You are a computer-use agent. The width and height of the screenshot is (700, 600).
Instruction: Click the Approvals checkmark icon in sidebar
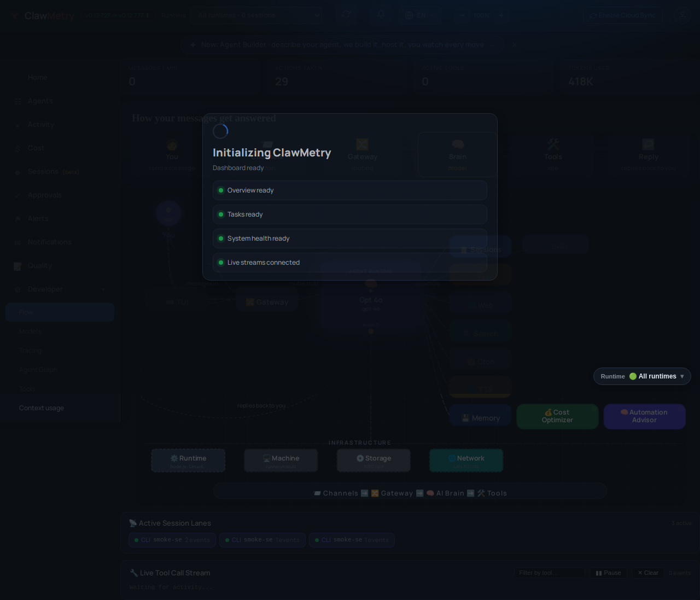pyautogui.click(x=17, y=195)
